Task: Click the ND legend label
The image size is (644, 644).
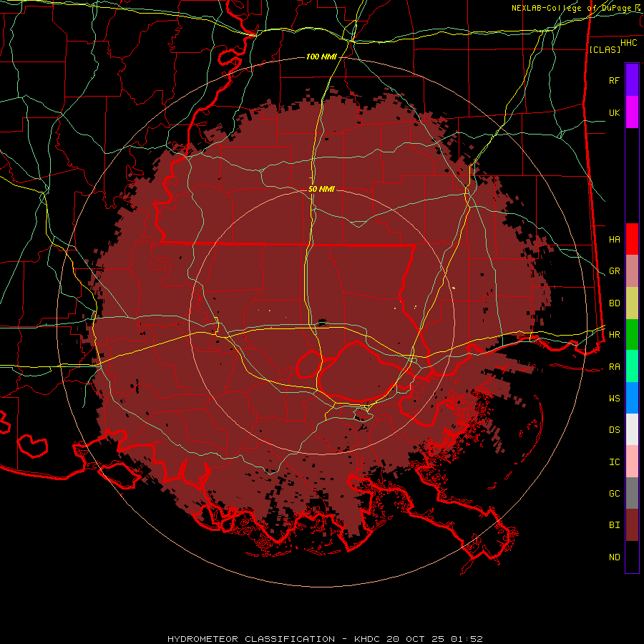Action: coord(614,557)
